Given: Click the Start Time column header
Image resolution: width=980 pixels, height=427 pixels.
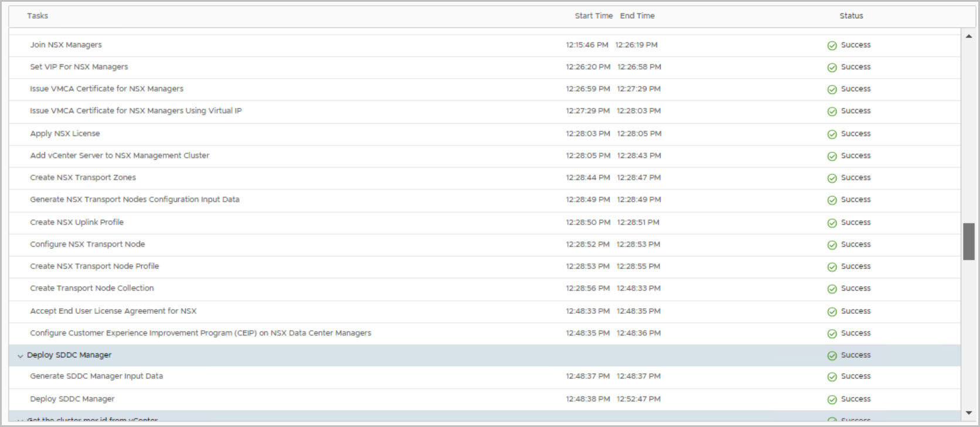Looking at the screenshot, I should 593,16.
